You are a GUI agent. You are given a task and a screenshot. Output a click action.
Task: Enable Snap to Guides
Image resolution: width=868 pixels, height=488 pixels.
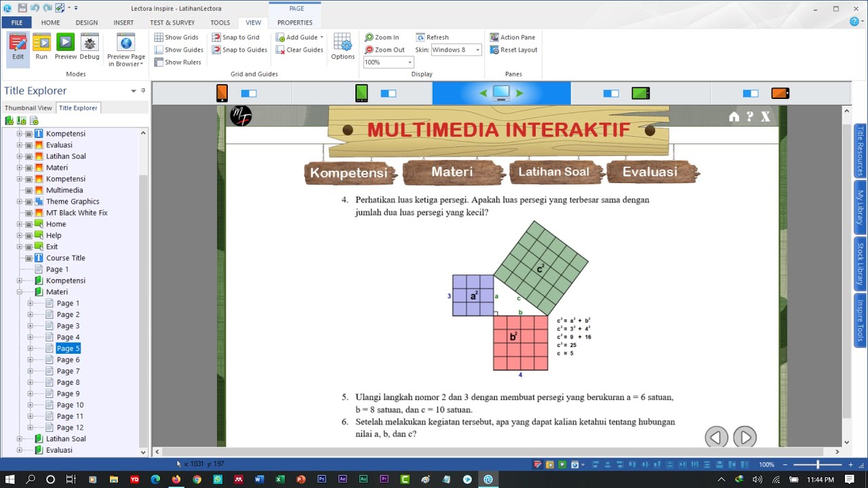point(239,49)
